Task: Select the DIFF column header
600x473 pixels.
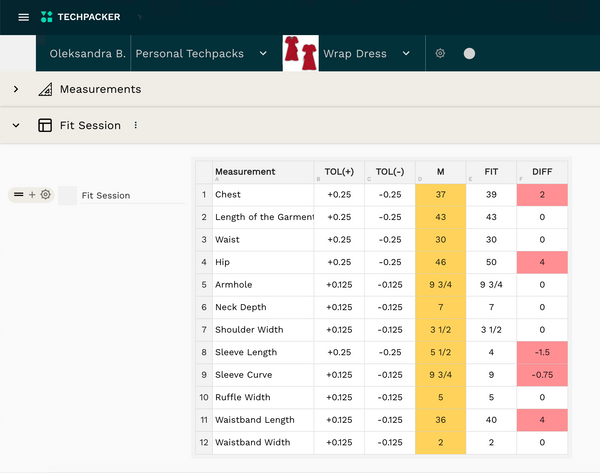Action: [541, 171]
